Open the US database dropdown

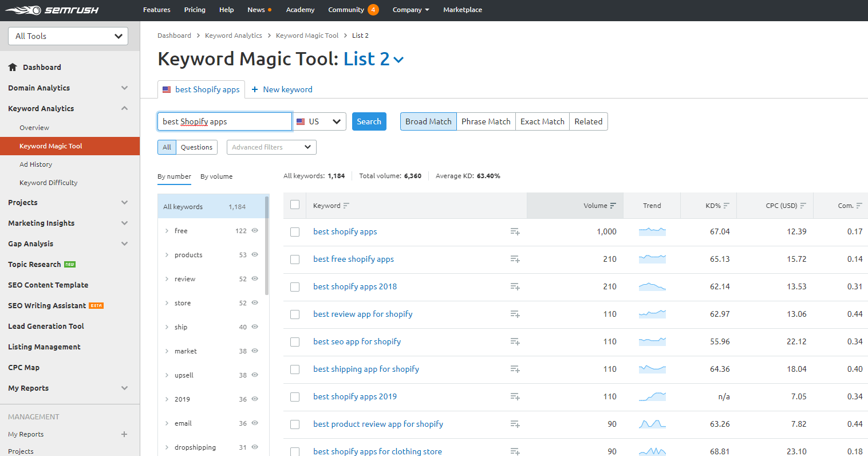(x=319, y=121)
